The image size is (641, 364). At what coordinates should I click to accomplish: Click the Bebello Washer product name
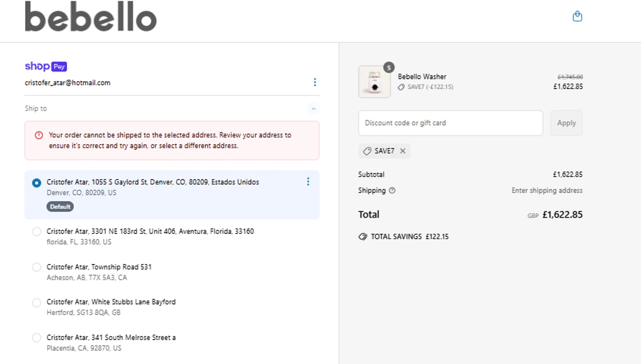click(x=422, y=76)
